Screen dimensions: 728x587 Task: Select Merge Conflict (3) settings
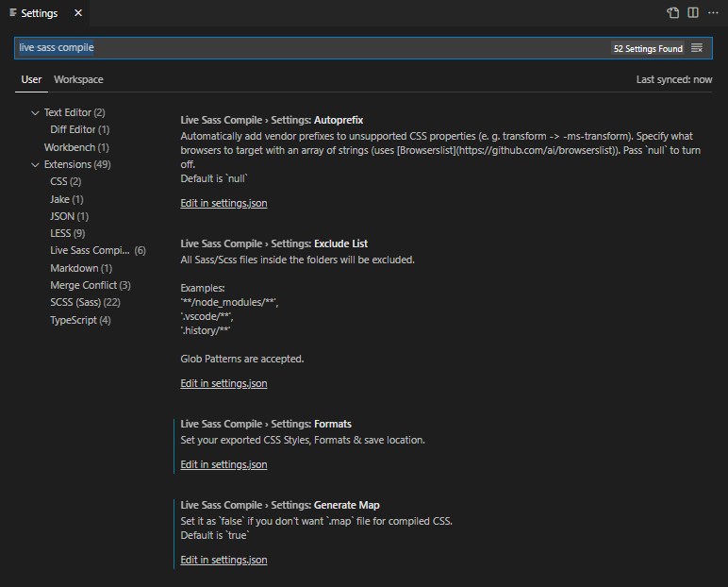click(x=91, y=285)
